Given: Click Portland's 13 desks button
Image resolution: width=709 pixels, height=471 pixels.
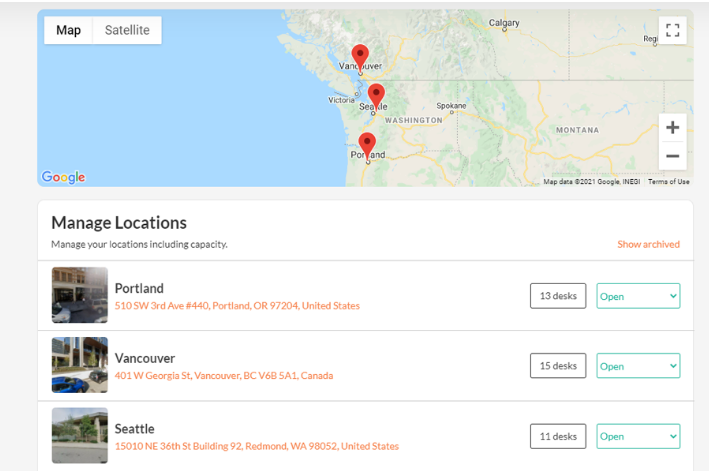Looking at the screenshot, I should (x=558, y=296).
